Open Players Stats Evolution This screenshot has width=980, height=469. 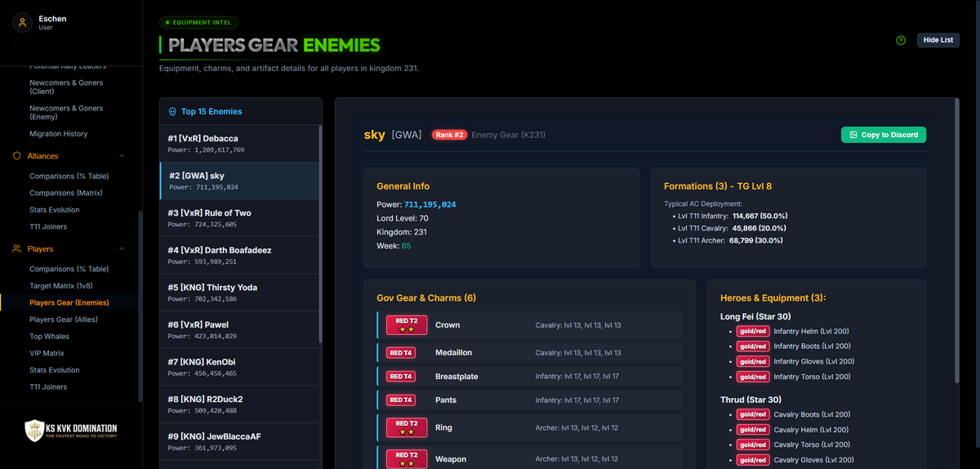55,370
